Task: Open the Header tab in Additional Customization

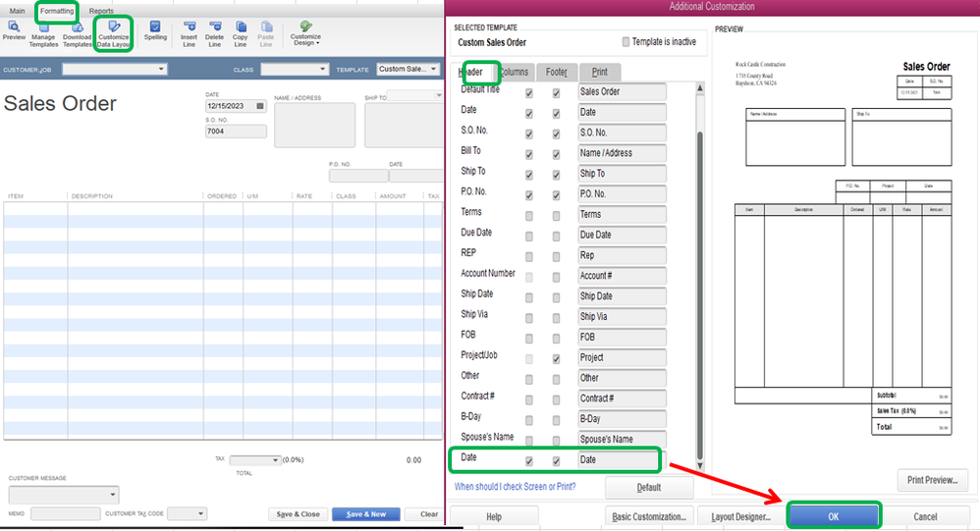Action: (x=471, y=72)
